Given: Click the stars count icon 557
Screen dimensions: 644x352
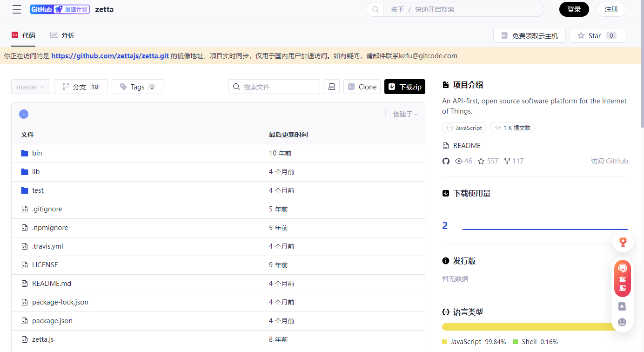Looking at the screenshot, I should (481, 161).
